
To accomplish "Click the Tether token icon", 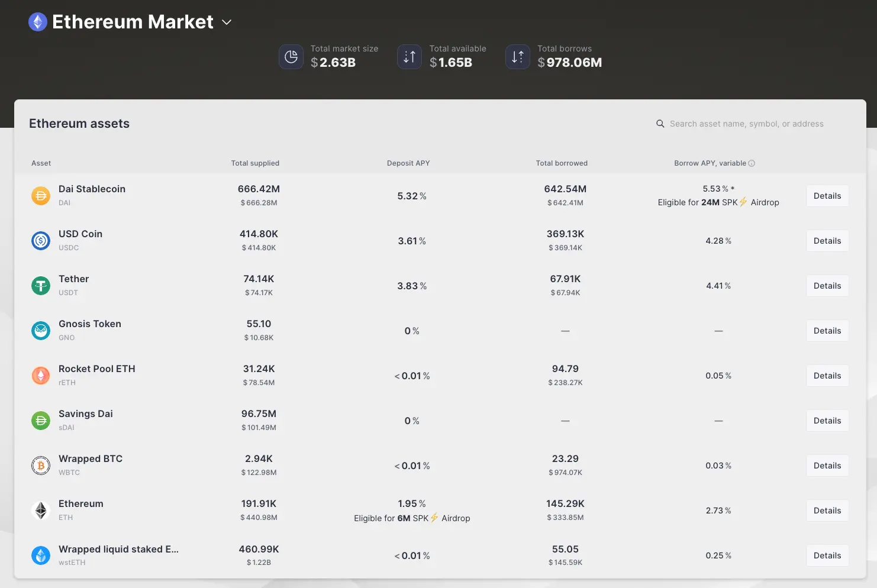I will pyautogui.click(x=41, y=286).
